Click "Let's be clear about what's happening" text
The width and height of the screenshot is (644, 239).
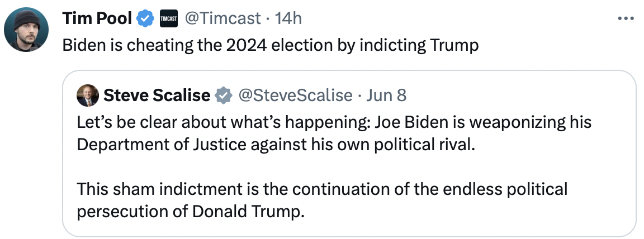pos(222,122)
